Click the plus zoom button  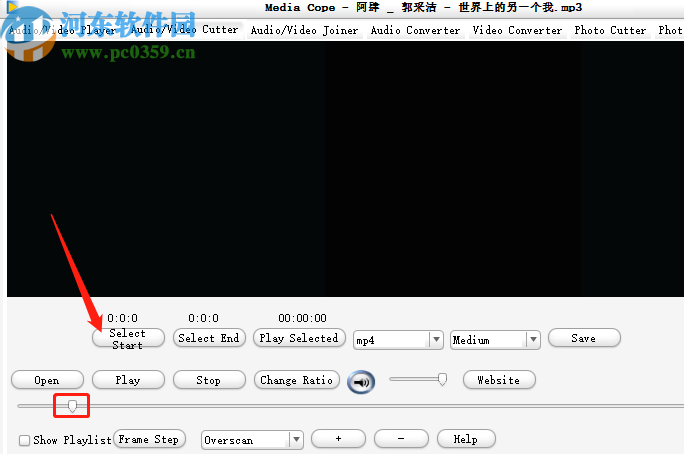click(338, 438)
